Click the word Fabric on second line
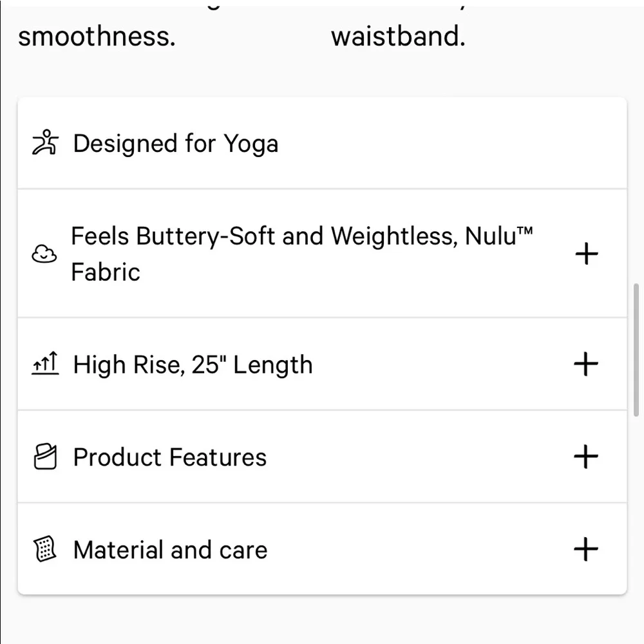 coord(105,272)
